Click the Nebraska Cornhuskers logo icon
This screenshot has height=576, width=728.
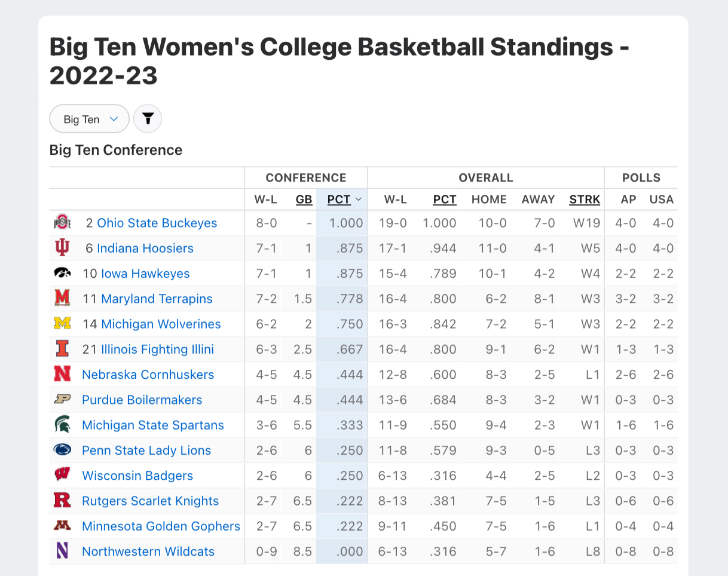point(62,375)
